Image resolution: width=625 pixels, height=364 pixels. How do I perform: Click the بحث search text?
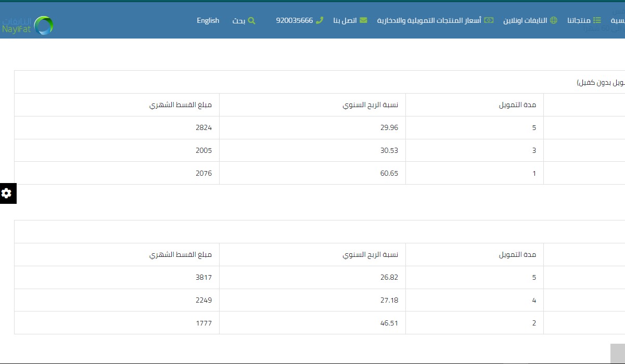click(239, 21)
